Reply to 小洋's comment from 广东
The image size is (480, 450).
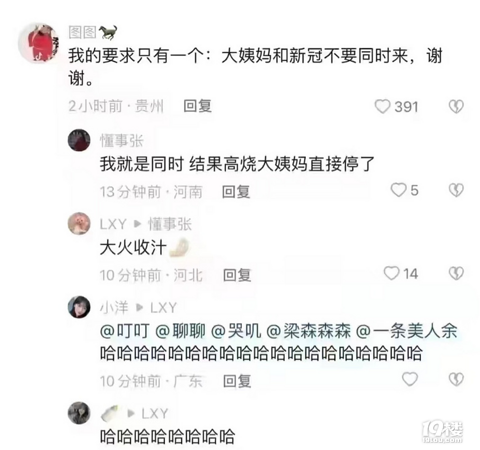click(237, 381)
